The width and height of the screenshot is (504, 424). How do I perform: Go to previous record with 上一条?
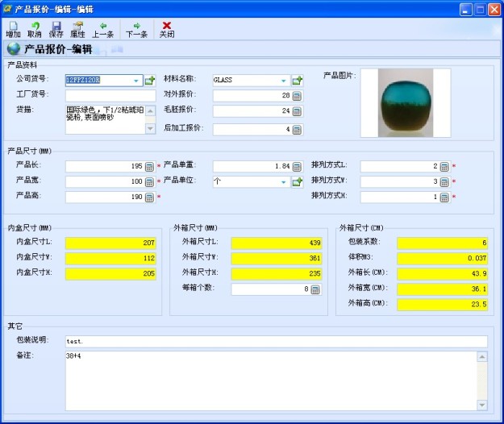(103, 30)
